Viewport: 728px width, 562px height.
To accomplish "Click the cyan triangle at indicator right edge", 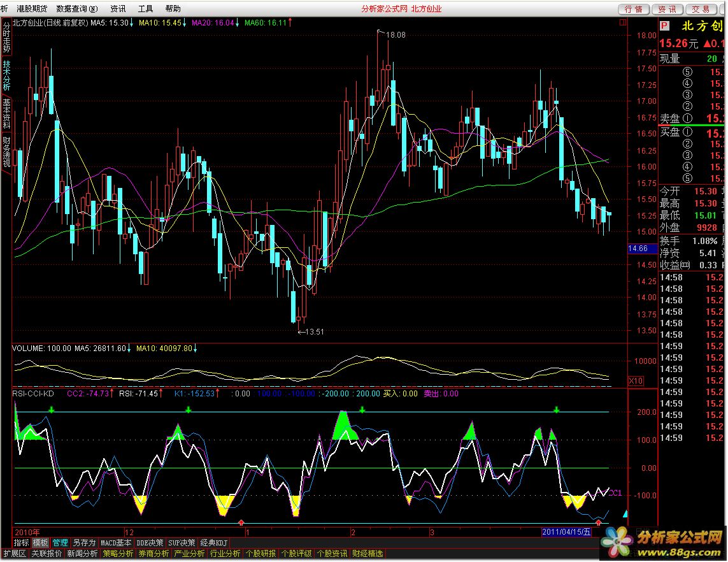I will (x=625, y=514).
